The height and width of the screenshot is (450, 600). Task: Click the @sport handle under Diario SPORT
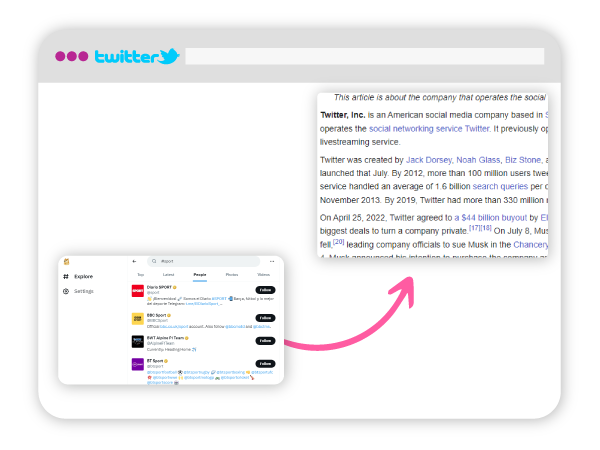[x=153, y=292]
